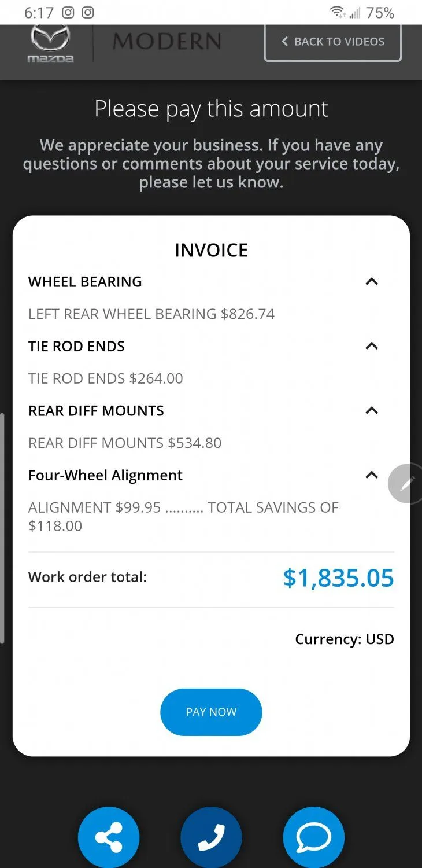Collapse the Four-Wheel Alignment chevron
422x868 pixels.
[372, 475]
